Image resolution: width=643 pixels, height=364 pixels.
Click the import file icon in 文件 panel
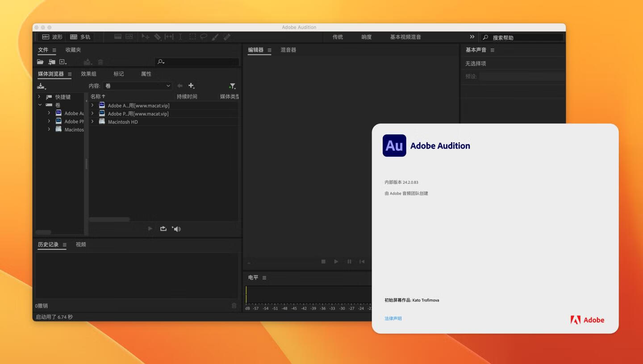52,62
